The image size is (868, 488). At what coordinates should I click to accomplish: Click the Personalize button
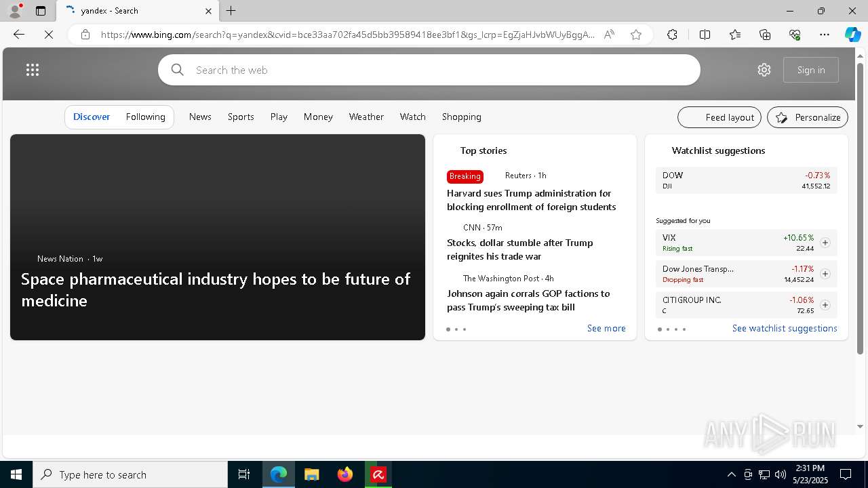click(x=808, y=117)
